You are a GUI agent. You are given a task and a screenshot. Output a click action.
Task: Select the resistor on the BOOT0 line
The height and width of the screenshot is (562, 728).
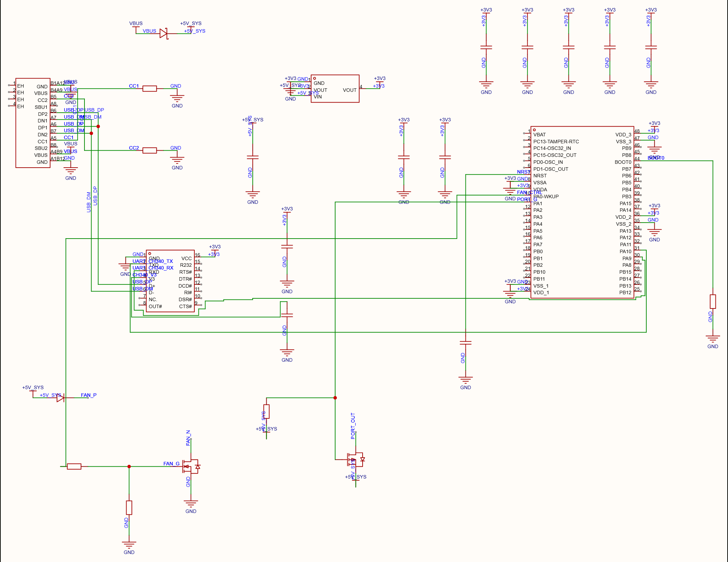pos(713,302)
